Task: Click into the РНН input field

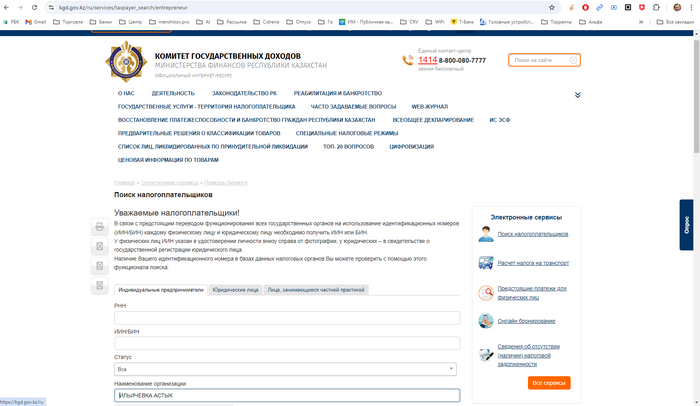Action: (287, 318)
